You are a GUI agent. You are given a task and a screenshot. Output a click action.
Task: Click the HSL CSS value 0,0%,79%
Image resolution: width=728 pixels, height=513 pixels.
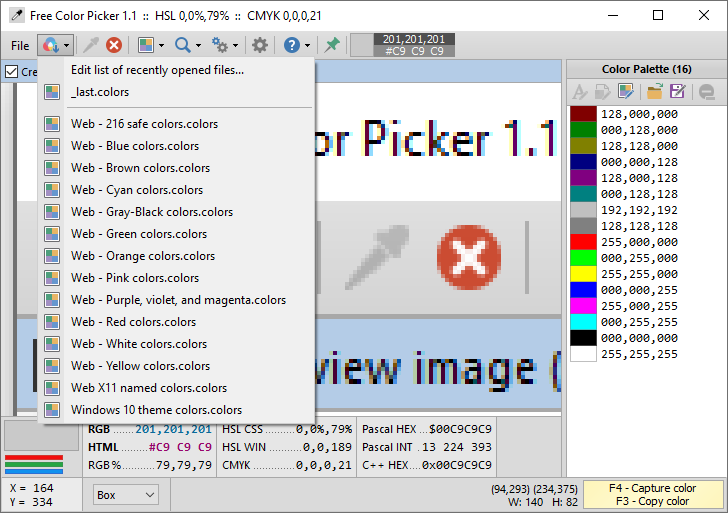pos(324,429)
